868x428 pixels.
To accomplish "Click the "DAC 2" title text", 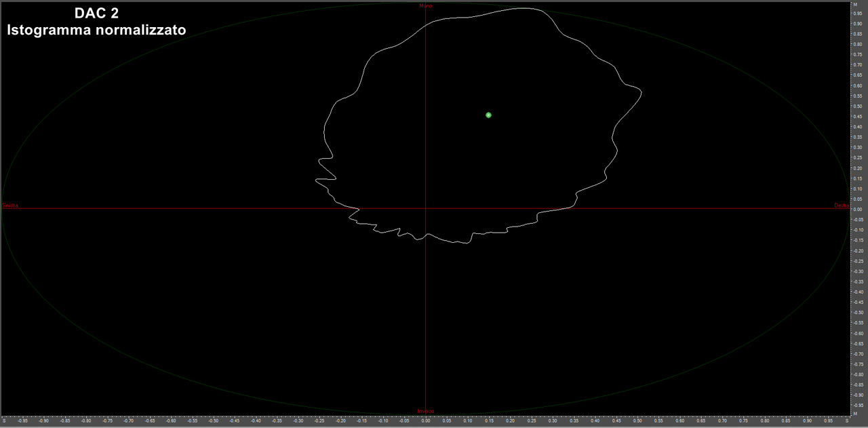I will coord(96,14).
